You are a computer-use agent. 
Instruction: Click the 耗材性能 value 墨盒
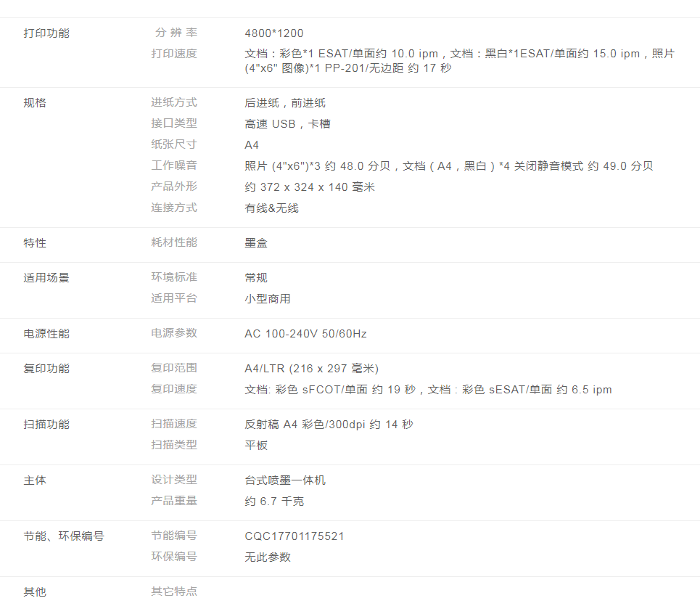(x=256, y=243)
